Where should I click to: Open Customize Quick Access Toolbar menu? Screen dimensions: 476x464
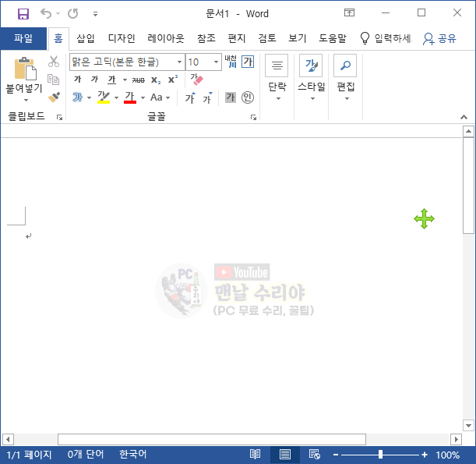95,14
